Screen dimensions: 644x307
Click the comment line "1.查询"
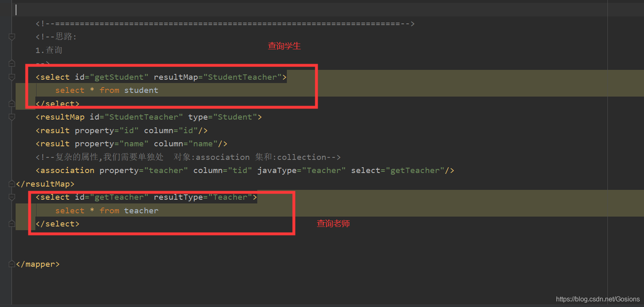49,50
